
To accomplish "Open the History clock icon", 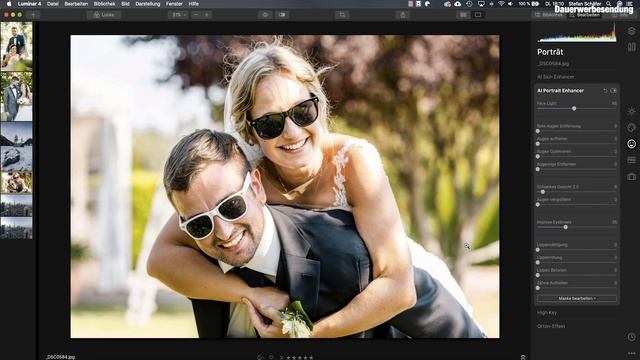I will click(631, 337).
